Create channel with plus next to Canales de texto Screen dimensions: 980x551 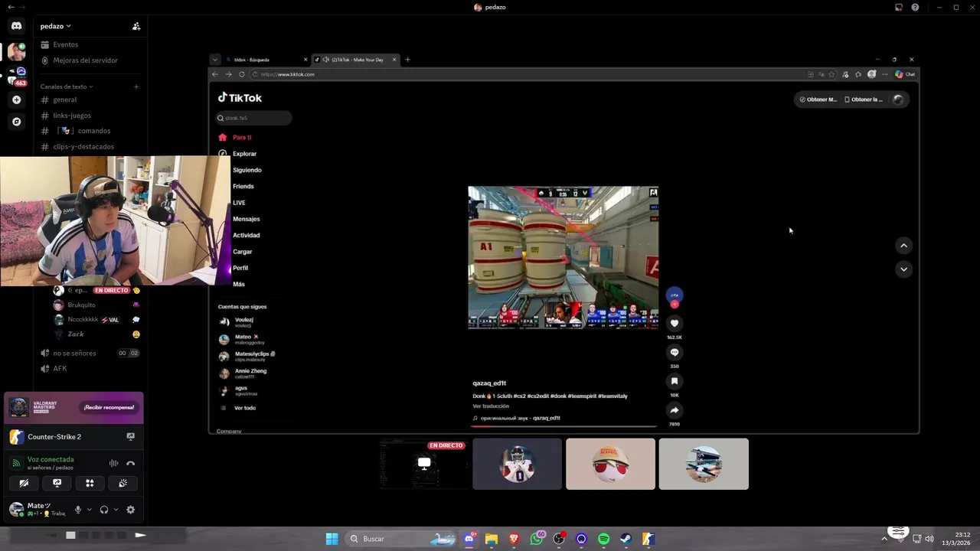136,86
